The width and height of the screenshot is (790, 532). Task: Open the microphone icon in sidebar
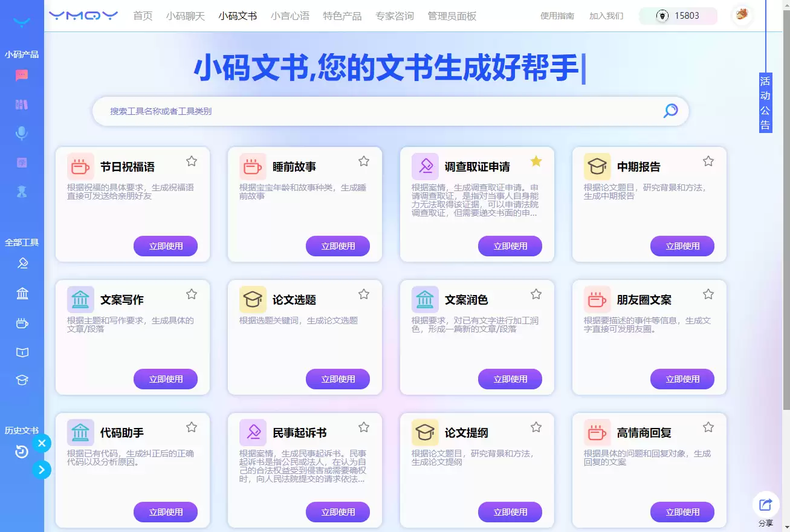(x=22, y=134)
